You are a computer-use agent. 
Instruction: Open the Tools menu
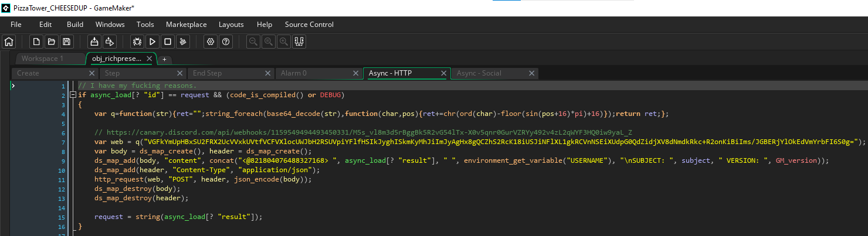coord(145,25)
